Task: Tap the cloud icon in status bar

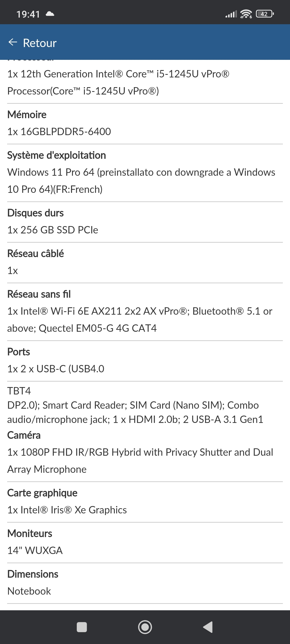Action: coord(50,14)
